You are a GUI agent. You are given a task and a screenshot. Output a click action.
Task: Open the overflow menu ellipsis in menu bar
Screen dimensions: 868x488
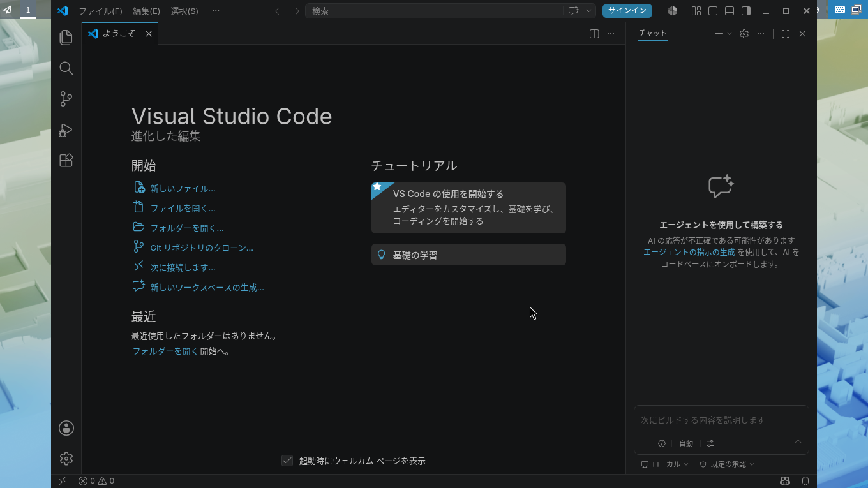pyautogui.click(x=216, y=11)
